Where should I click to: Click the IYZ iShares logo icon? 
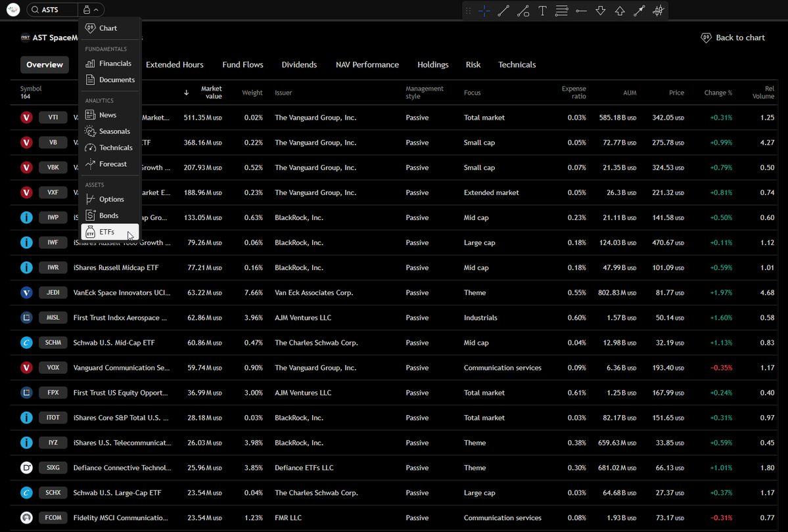(27, 443)
